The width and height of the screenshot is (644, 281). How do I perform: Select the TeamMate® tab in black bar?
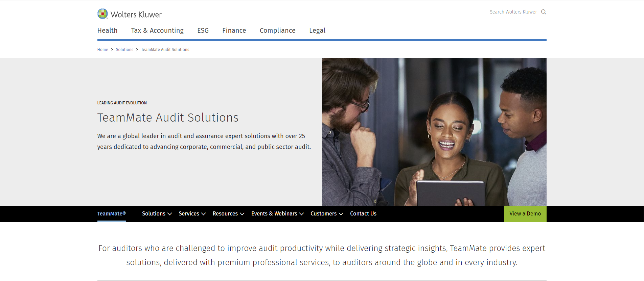111,213
